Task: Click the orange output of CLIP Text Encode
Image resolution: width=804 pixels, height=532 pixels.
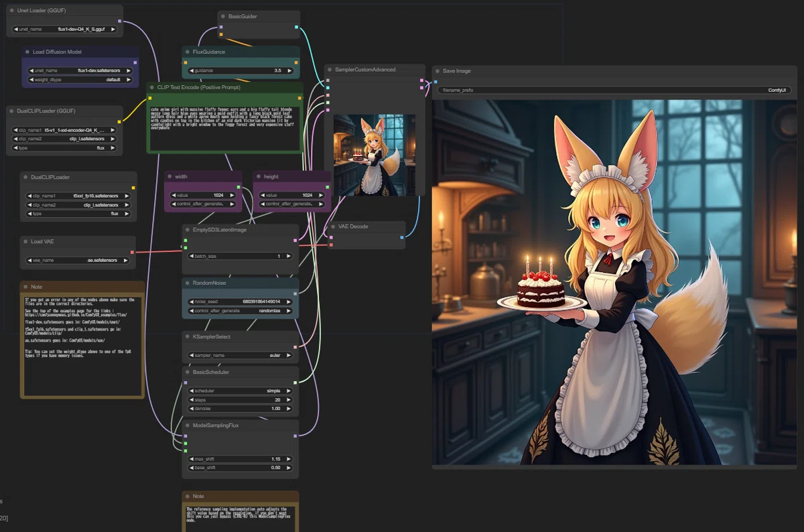Action: (299, 98)
